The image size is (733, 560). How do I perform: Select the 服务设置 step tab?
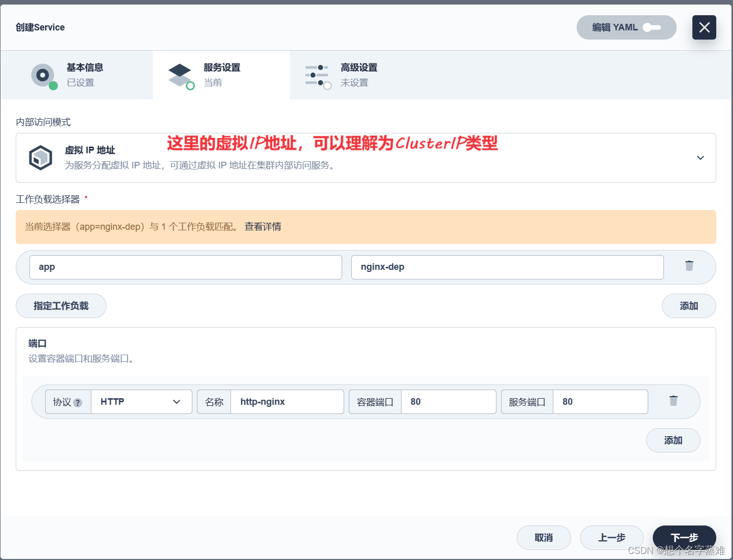point(221,75)
